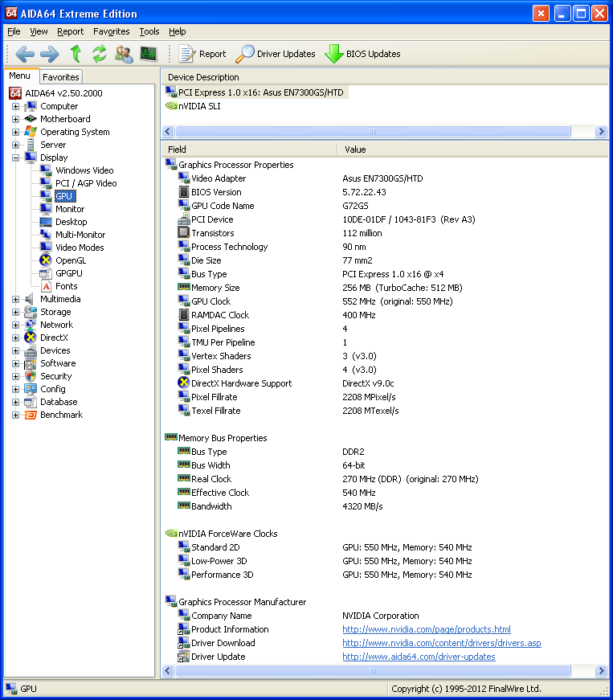Image resolution: width=613 pixels, height=700 pixels.
Task: Open the nvidia.com products.html link
Action: 427,629
